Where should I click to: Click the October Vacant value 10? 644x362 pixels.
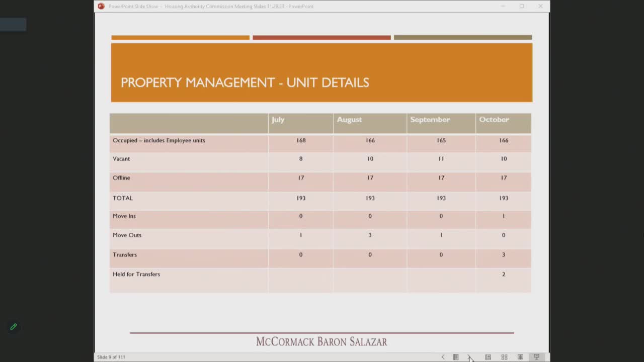504,158
